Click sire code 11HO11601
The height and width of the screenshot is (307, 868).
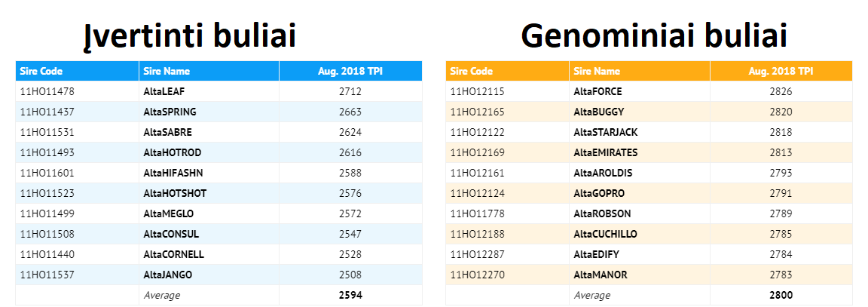47,173
